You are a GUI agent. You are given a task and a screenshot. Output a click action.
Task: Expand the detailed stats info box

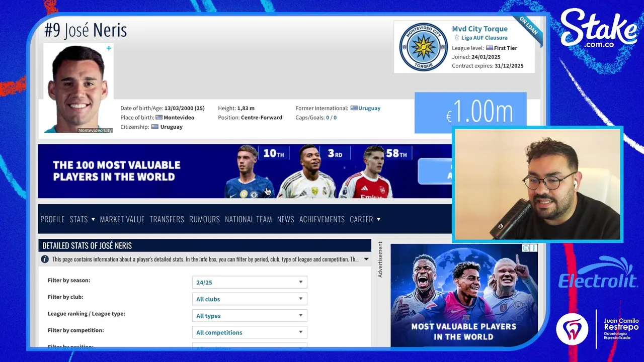tap(366, 259)
